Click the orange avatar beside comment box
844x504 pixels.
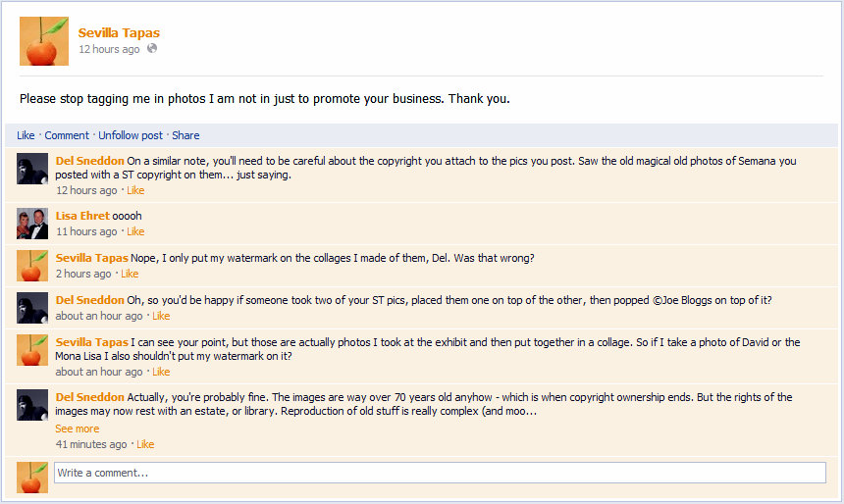[32, 477]
